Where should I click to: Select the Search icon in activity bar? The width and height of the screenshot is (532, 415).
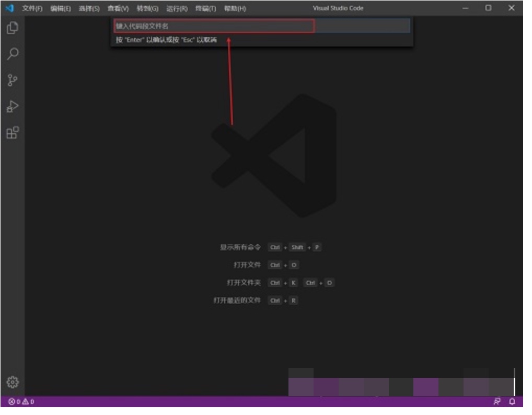pos(12,54)
